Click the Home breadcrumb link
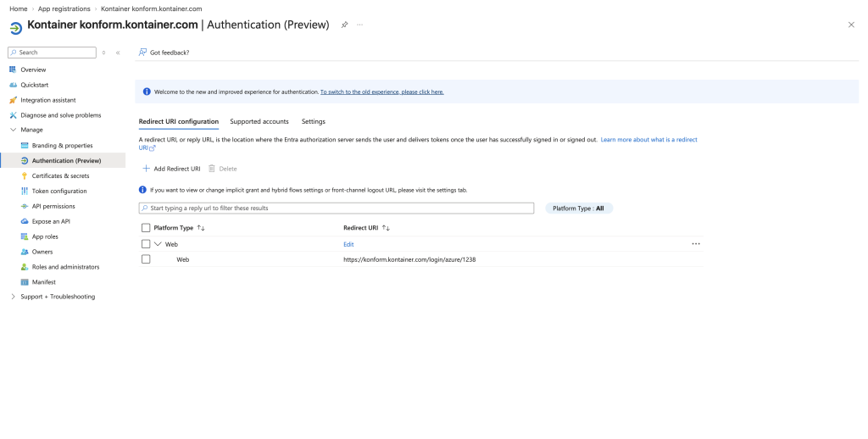 pyautogui.click(x=19, y=8)
